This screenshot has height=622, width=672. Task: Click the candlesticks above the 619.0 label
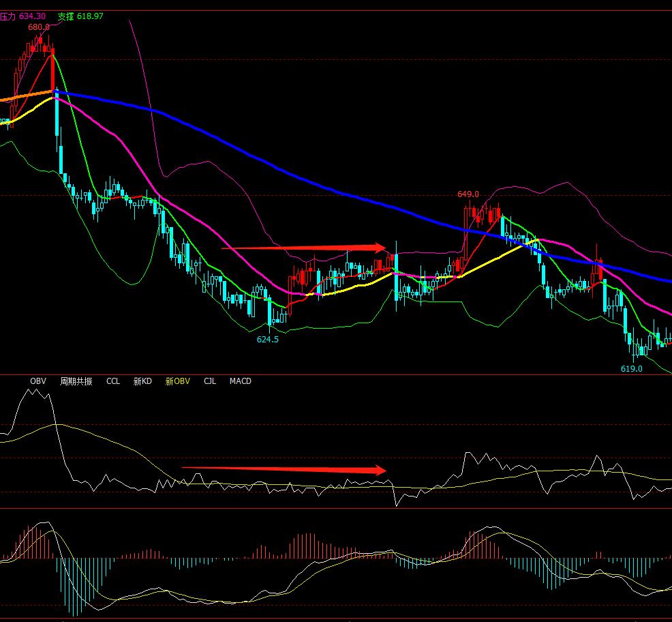[x=637, y=349]
